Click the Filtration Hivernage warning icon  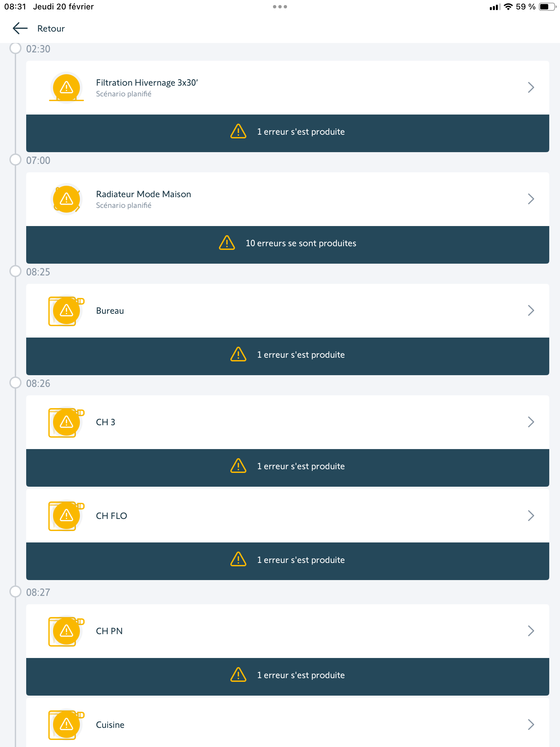[66, 87]
